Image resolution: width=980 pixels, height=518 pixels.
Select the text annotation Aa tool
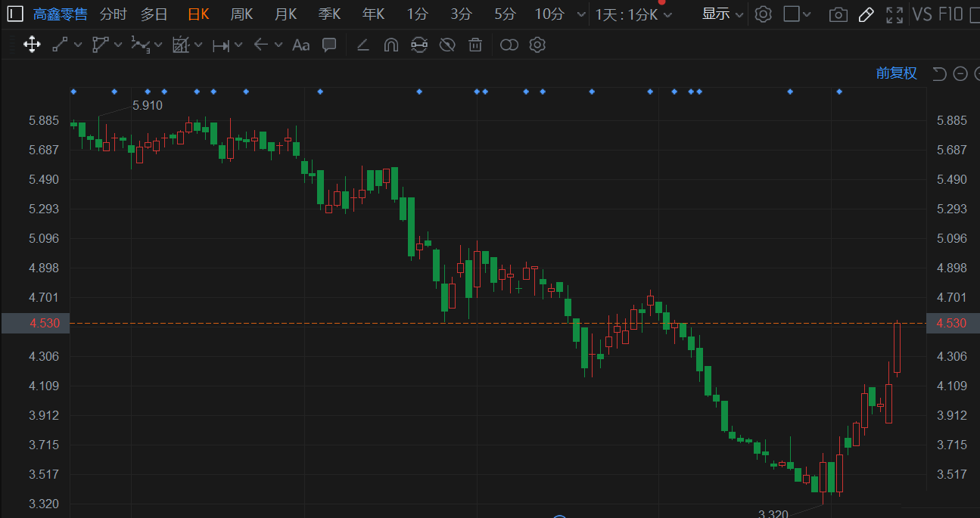(x=300, y=45)
